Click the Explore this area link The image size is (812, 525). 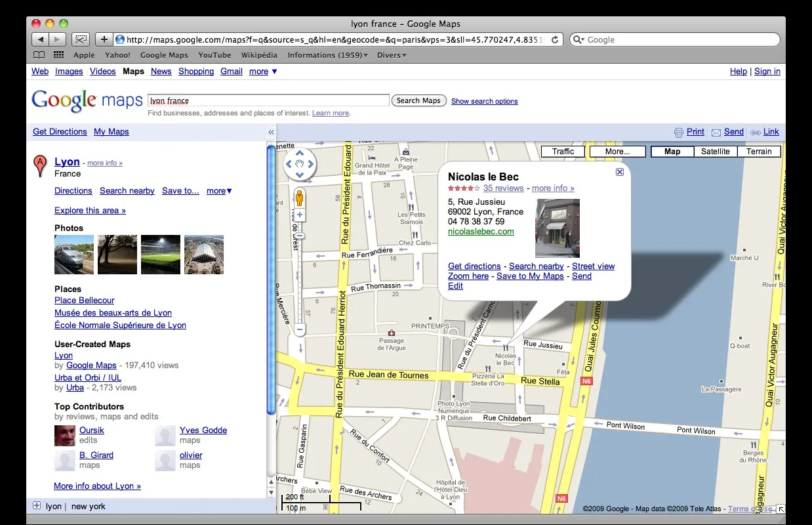click(90, 211)
